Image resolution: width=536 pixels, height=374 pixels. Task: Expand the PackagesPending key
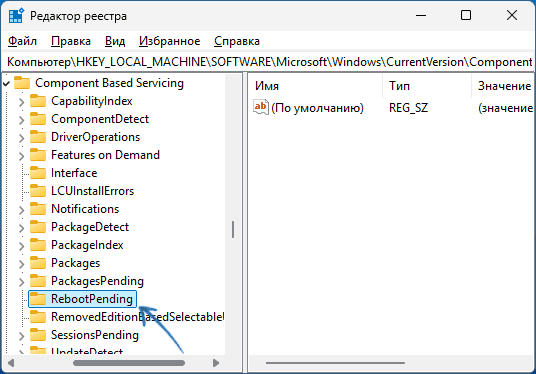(22, 282)
